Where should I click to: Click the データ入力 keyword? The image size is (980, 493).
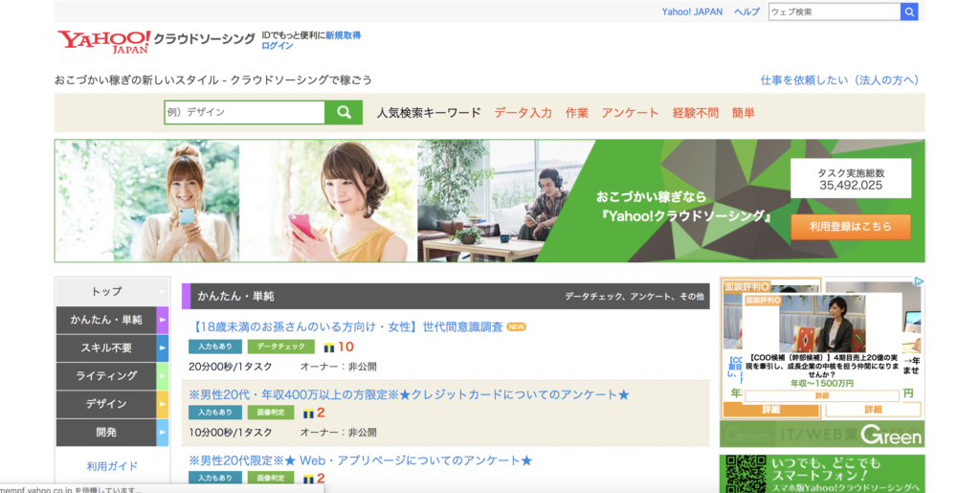click(523, 113)
